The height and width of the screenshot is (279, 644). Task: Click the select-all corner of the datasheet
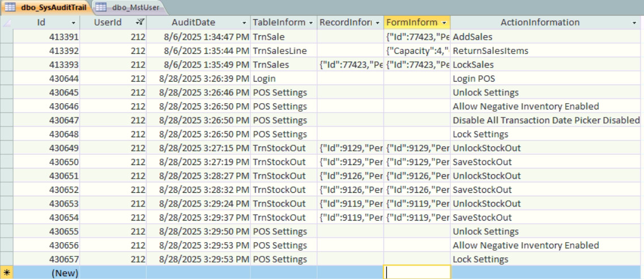[x=6, y=23]
